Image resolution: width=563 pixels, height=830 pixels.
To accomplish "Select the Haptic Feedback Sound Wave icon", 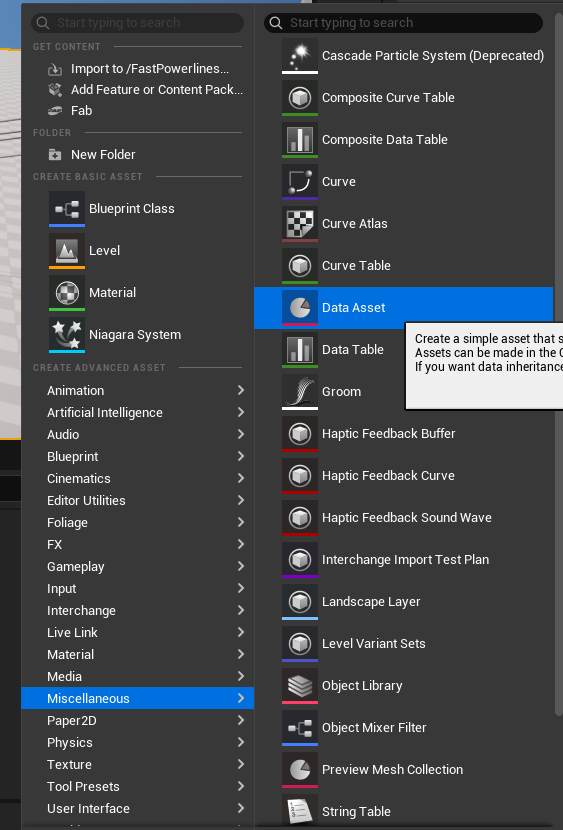I will 300,518.
